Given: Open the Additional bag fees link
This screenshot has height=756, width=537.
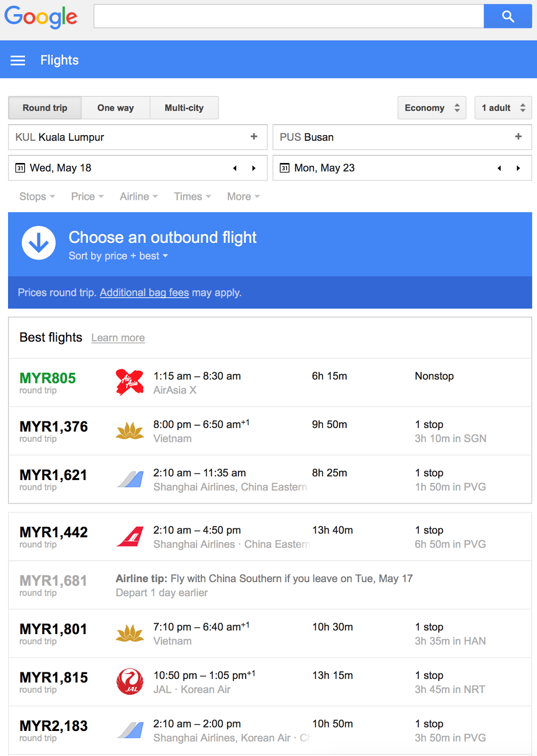Looking at the screenshot, I should tap(144, 293).
